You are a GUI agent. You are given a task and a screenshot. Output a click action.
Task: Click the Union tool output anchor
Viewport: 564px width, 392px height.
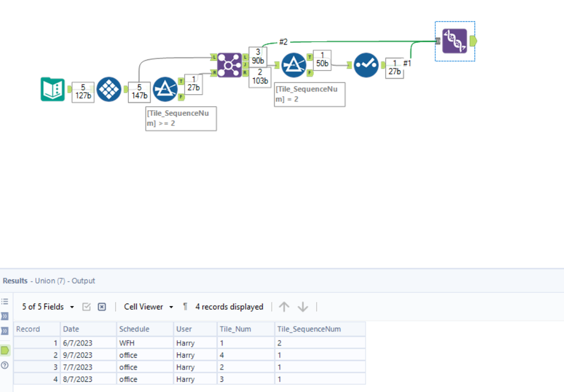coord(473,41)
